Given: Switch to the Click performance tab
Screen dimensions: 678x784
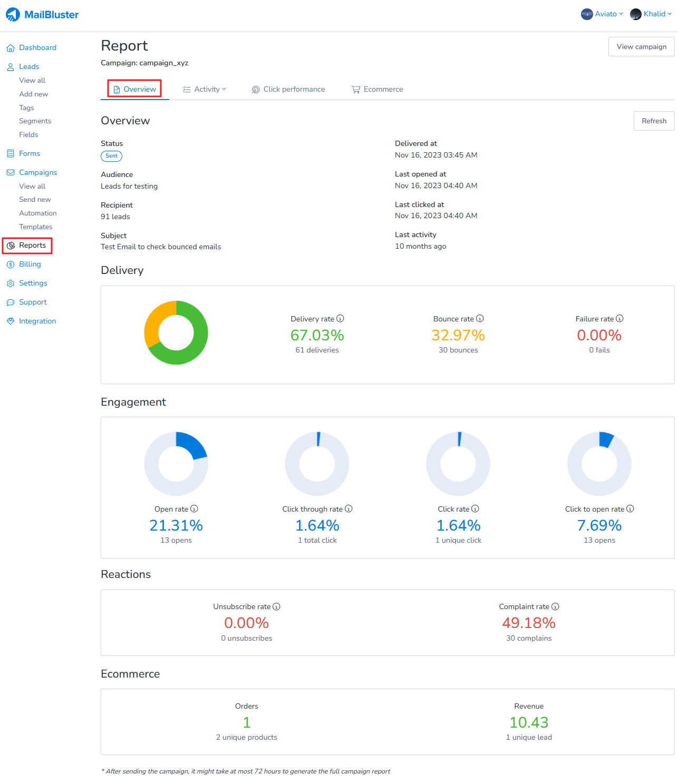Looking at the screenshot, I should pos(288,90).
